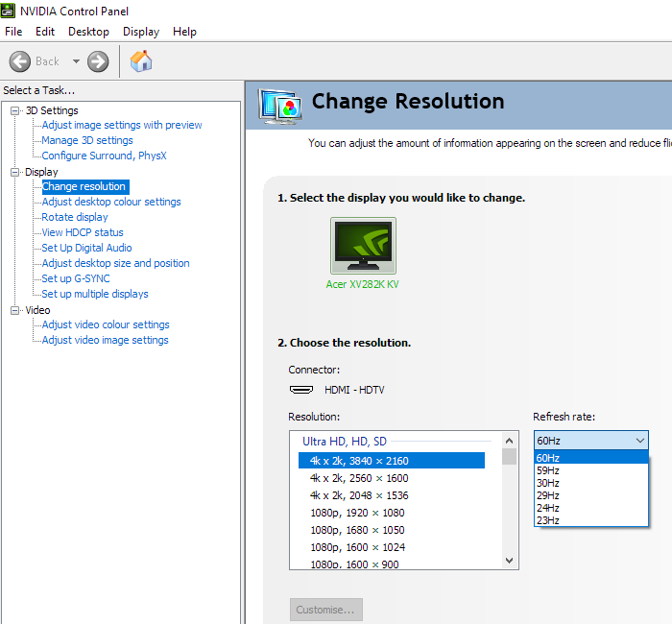Image resolution: width=672 pixels, height=624 pixels.
Task: Select Change resolution in task tree
Action: pos(85,186)
